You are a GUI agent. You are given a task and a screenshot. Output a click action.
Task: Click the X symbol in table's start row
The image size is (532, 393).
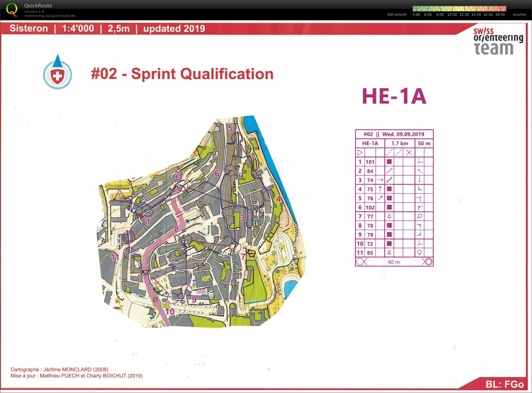pos(409,153)
